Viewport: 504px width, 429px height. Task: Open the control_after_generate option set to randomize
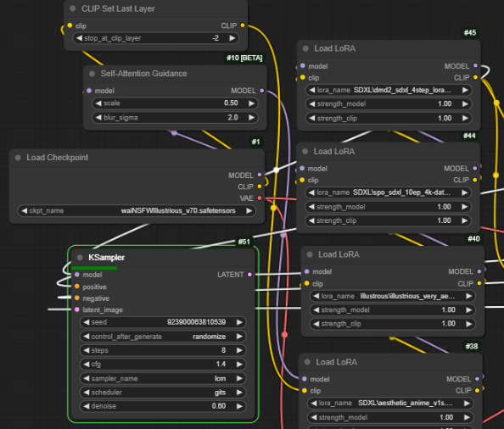pos(163,337)
